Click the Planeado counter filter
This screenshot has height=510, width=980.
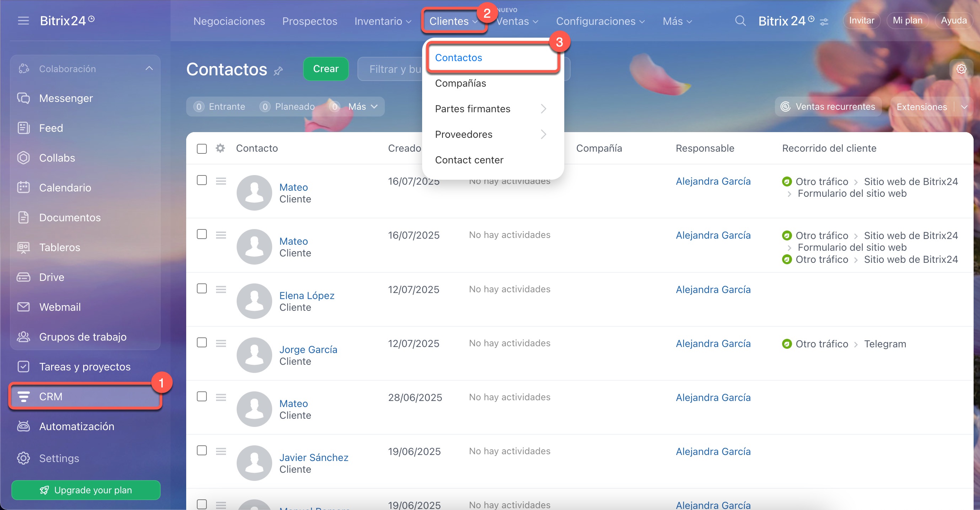click(x=287, y=107)
